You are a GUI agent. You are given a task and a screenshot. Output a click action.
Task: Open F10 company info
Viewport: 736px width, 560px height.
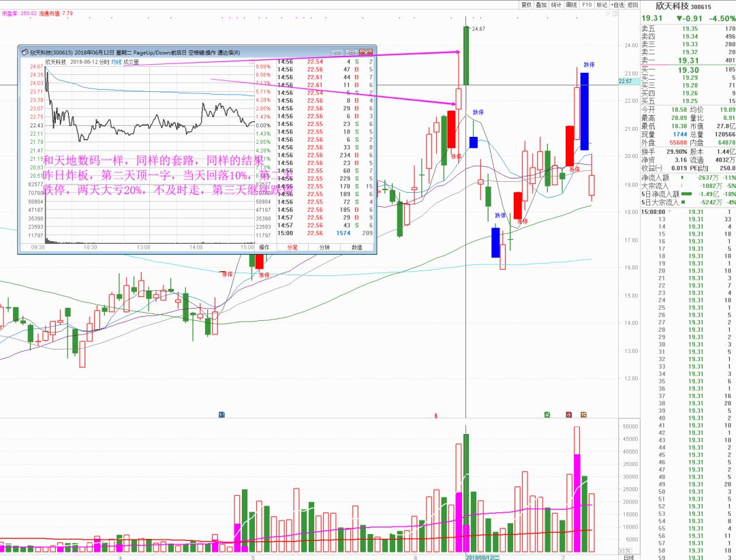(x=587, y=5)
